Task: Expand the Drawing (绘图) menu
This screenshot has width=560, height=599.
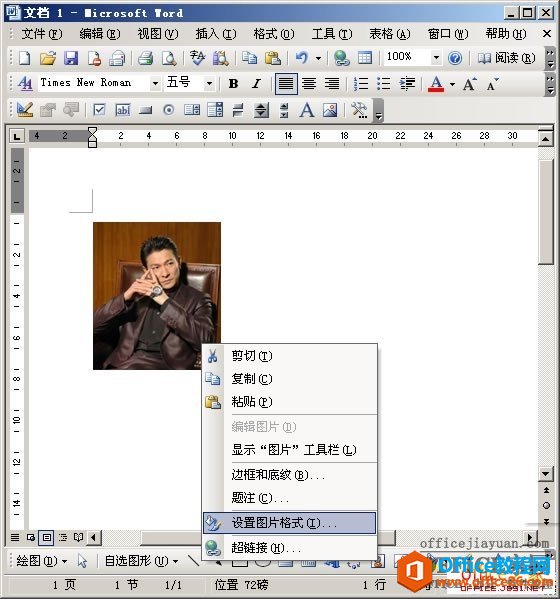Action: (x=42, y=561)
